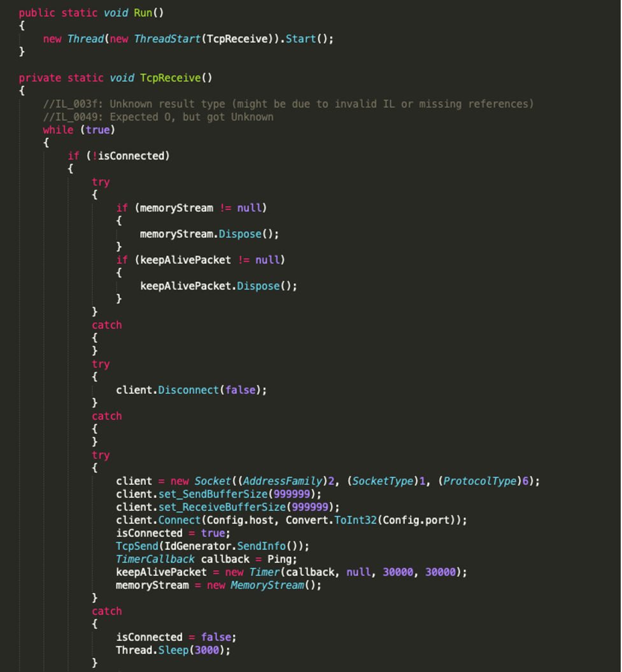Click the SocketType cast
Screen dimensions: 622x672
pyautogui.click(x=383, y=481)
